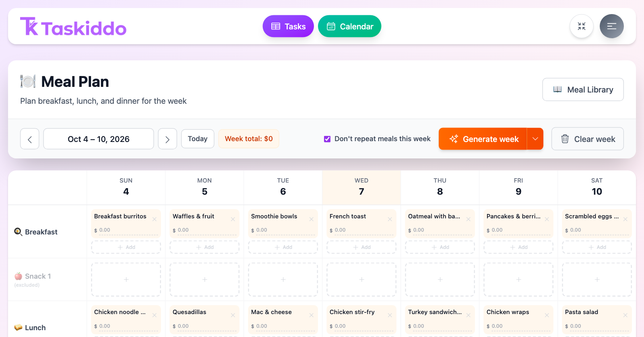Remove French toast from Wednesday
Viewport: 644px width, 337px height.
[x=390, y=219]
